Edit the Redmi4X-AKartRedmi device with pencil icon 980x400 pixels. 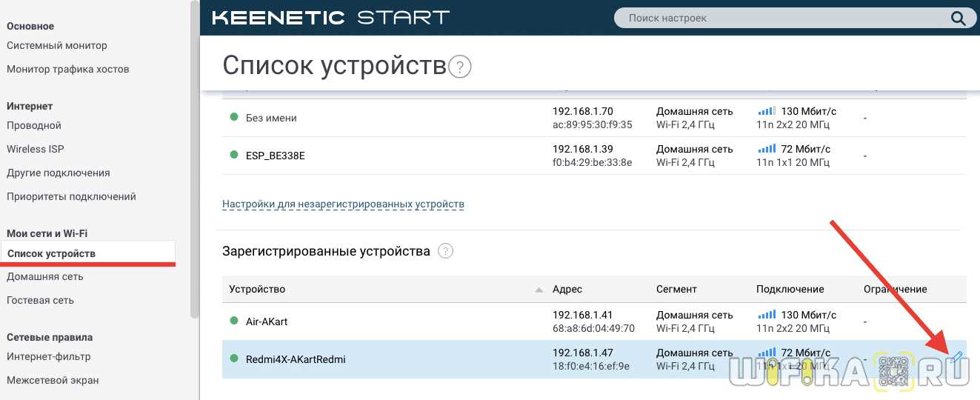click(956, 358)
